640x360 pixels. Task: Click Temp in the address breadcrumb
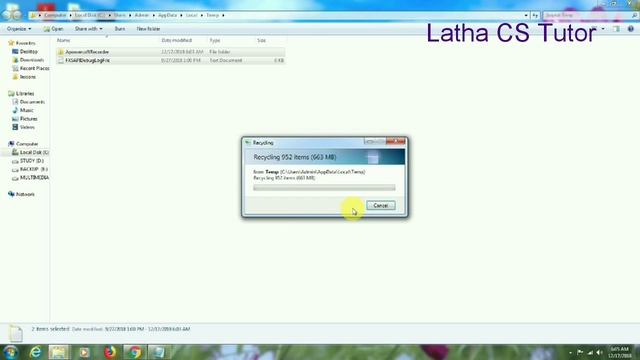pos(212,15)
